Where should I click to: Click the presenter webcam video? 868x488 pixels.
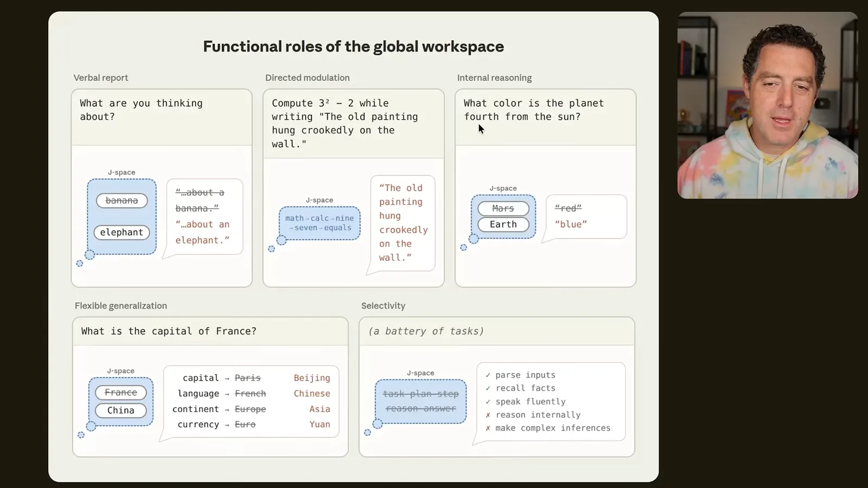point(768,105)
